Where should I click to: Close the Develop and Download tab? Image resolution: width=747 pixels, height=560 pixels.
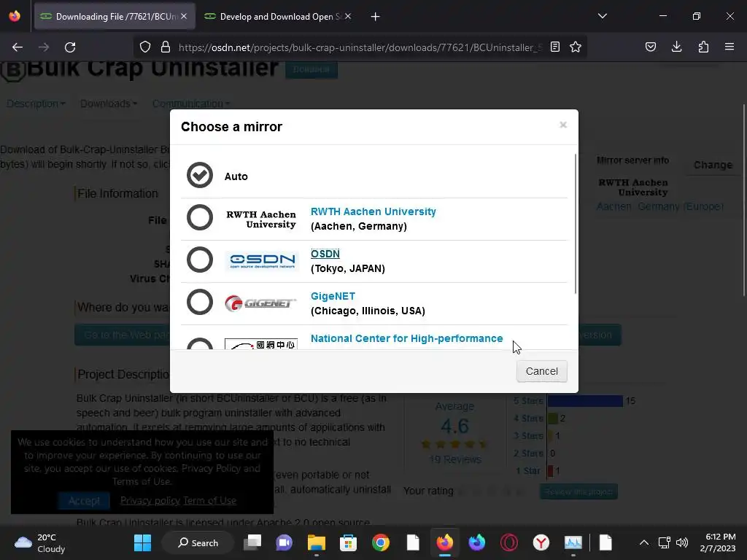click(348, 17)
